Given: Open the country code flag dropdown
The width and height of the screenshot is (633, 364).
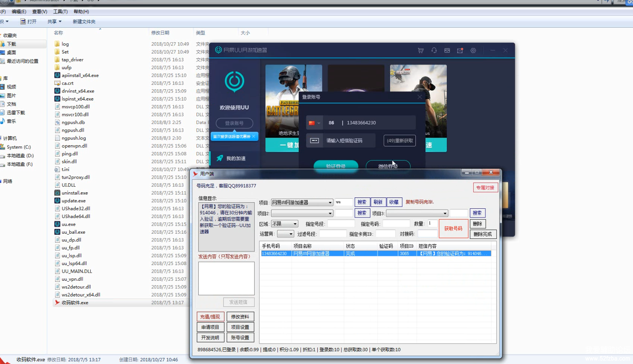Looking at the screenshot, I should click(x=314, y=123).
